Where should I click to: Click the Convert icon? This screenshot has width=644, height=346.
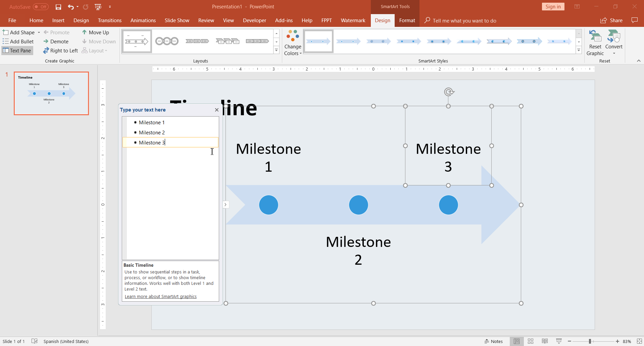[x=613, y=41]
